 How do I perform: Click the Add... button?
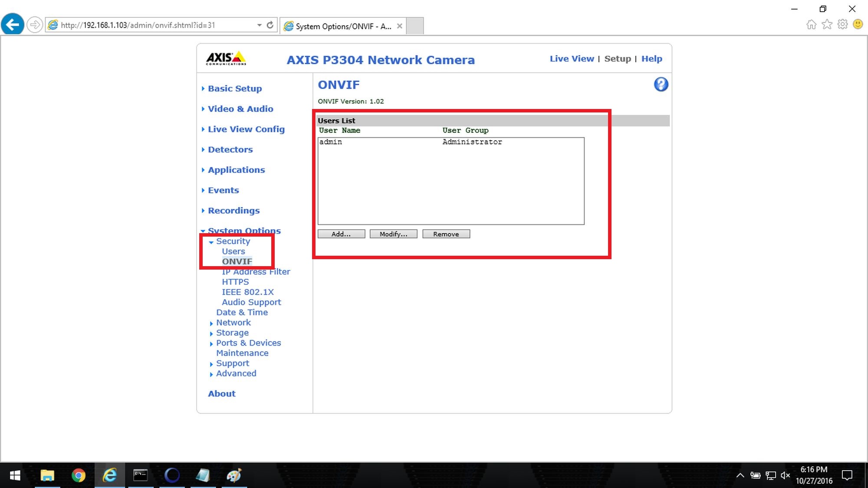coord(341,234)
